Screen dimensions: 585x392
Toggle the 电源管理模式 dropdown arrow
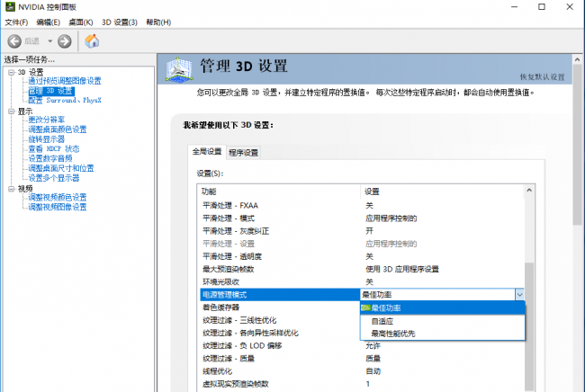coord(519,295)
